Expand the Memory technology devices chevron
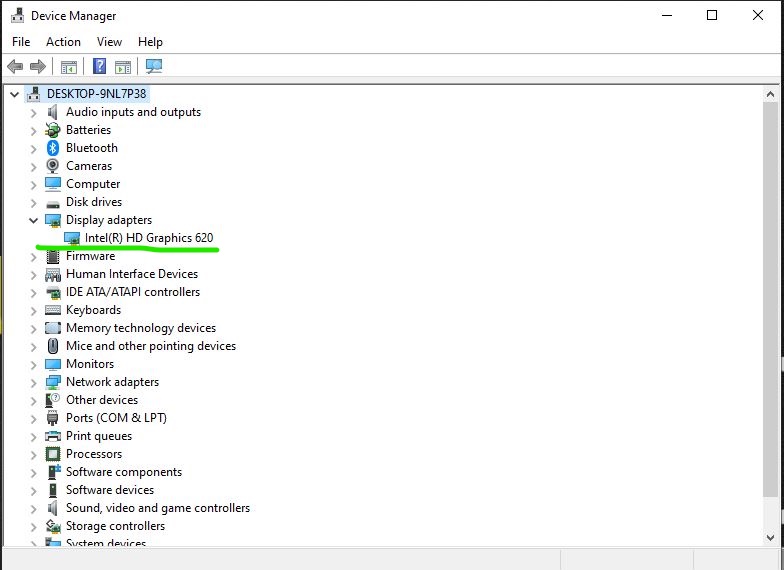Viewport: 784px width, 570px height. pyautogui.click(x=34, y=329)
